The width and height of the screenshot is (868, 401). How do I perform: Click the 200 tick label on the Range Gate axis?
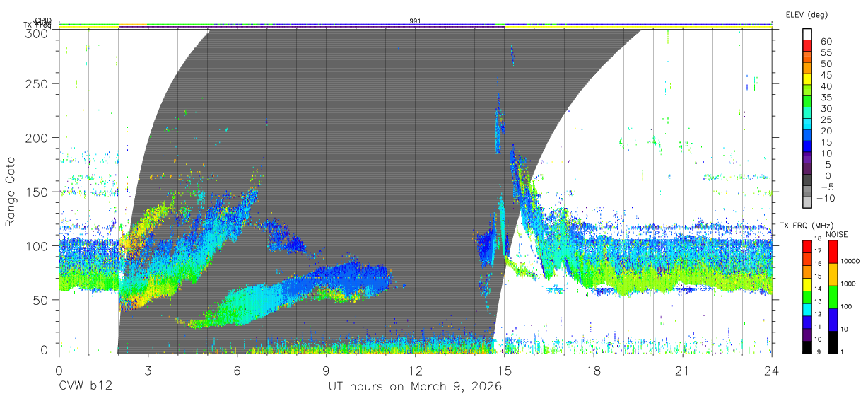click(x=37, y=138)
